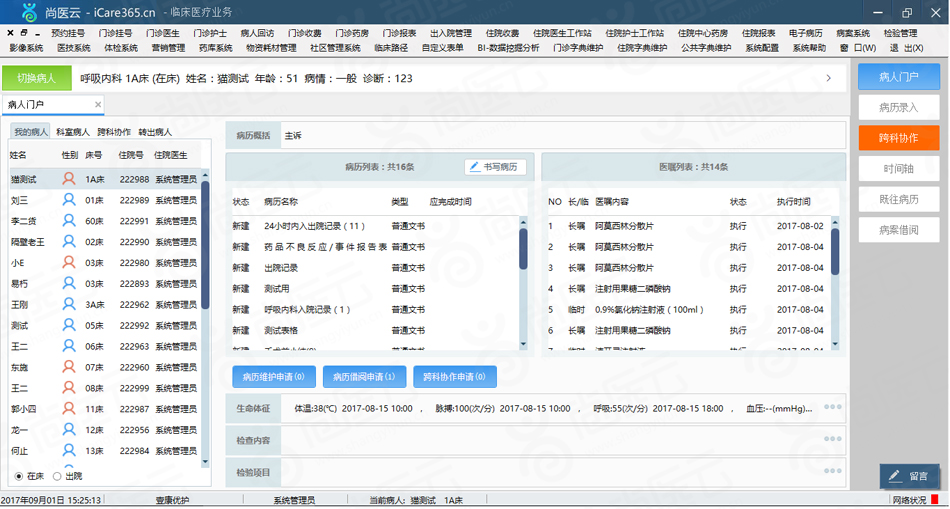This screenshot has width=950, height=509.
Task: Open 病历借阅申请 (1) requests
Action: (364, 377)
